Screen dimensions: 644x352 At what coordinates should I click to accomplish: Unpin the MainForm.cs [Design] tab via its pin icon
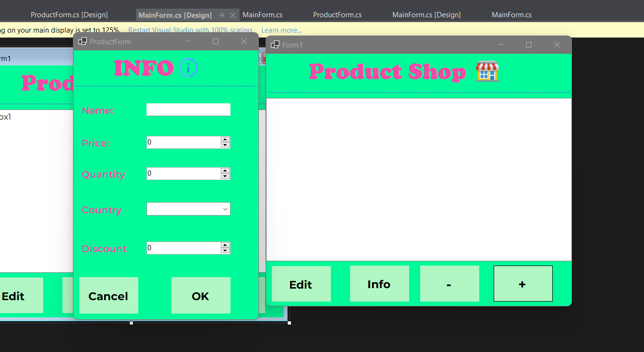click(x=221, y=15)
